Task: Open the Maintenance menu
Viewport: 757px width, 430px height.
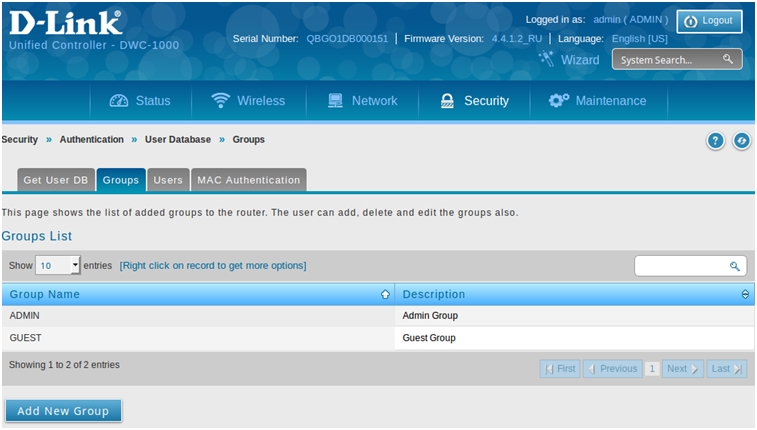Action: 597,101
